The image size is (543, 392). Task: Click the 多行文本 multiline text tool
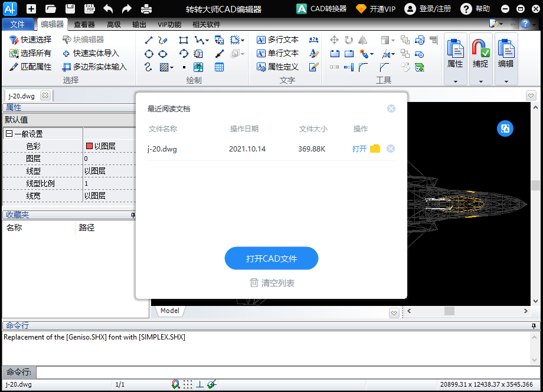coord(278,39)
